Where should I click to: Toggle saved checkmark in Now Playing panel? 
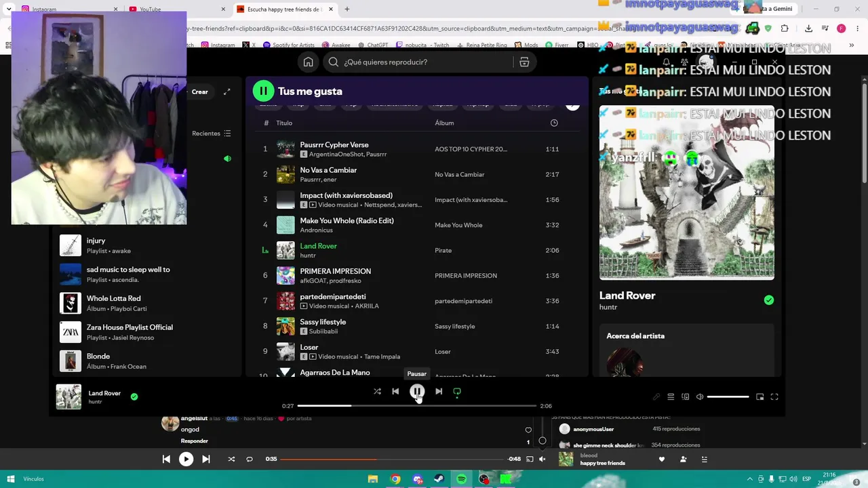(x=769, y=300)
